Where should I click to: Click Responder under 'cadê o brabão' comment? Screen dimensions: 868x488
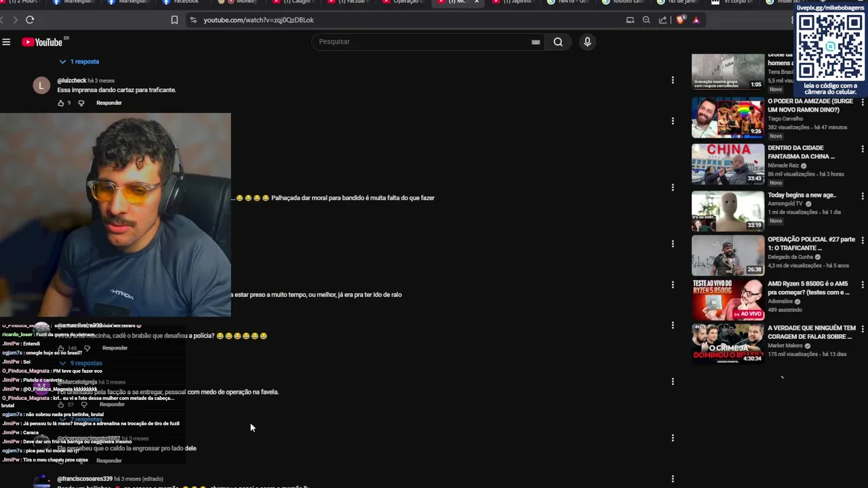[115, 348]
